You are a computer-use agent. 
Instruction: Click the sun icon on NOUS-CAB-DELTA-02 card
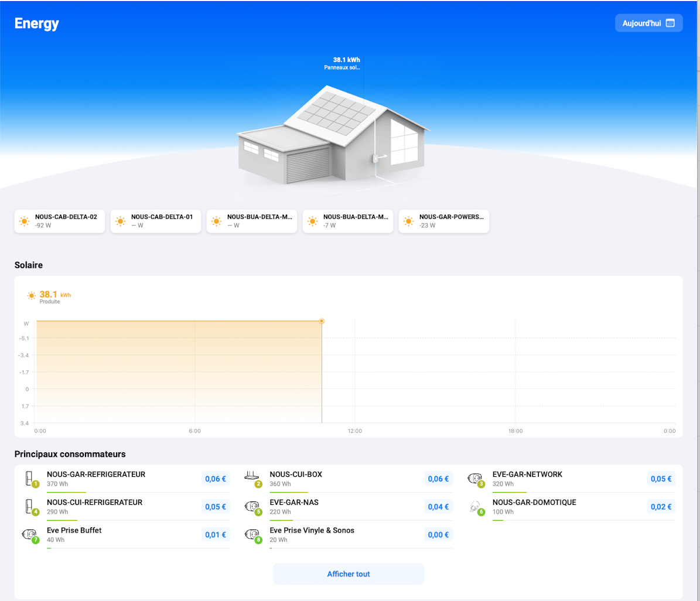coord(24,221)
